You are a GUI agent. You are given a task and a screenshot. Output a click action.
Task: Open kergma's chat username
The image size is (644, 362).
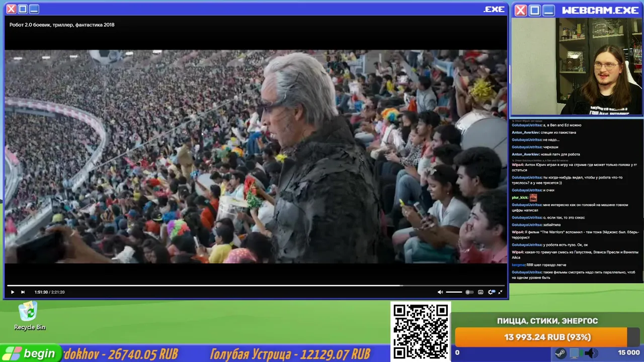[x=518, y=265]
